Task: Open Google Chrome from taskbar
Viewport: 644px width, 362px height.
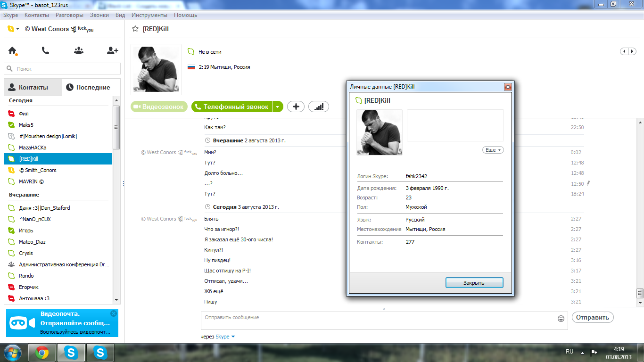Action: pos(42,353)
